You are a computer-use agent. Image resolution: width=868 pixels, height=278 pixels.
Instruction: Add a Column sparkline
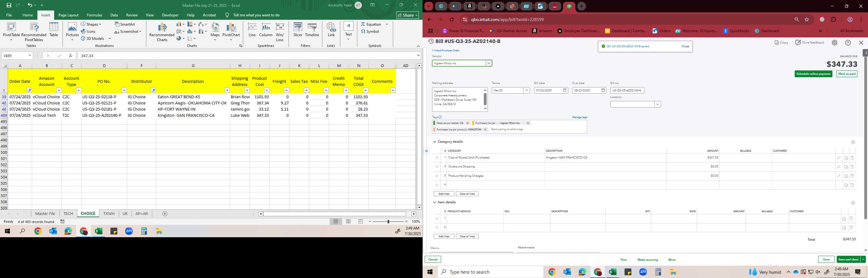266,30
